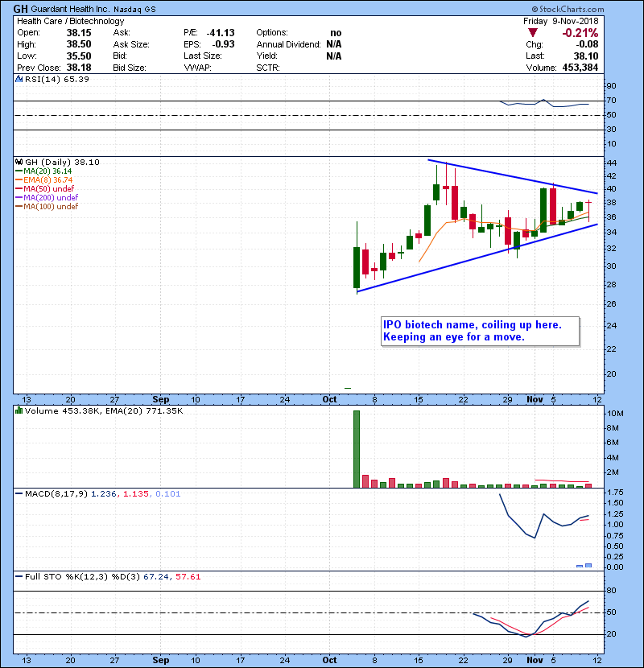Click the Last price 38.10 in header
The image size is (644, 668).
586,56
